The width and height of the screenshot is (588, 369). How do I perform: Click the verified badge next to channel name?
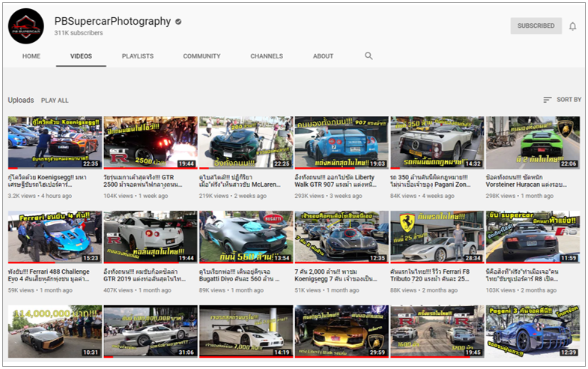click(178, 22)
